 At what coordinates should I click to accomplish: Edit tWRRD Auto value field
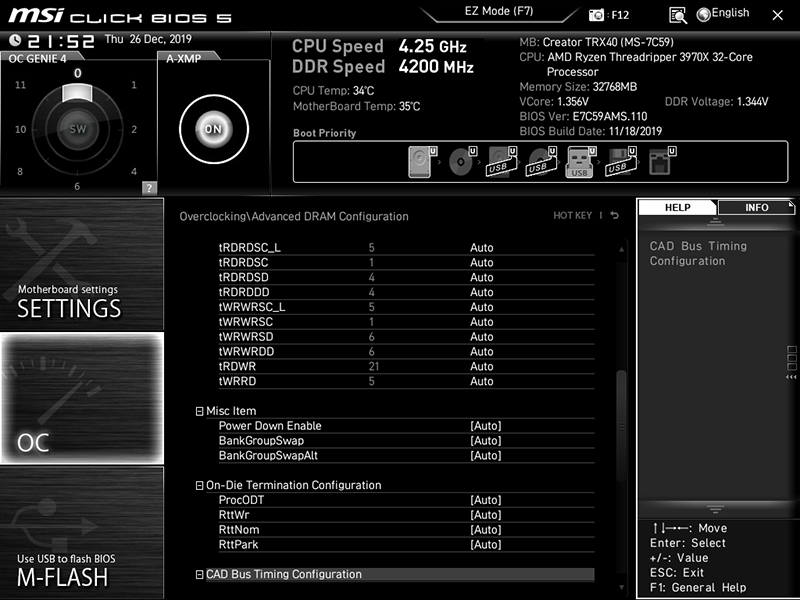point(482,381)
